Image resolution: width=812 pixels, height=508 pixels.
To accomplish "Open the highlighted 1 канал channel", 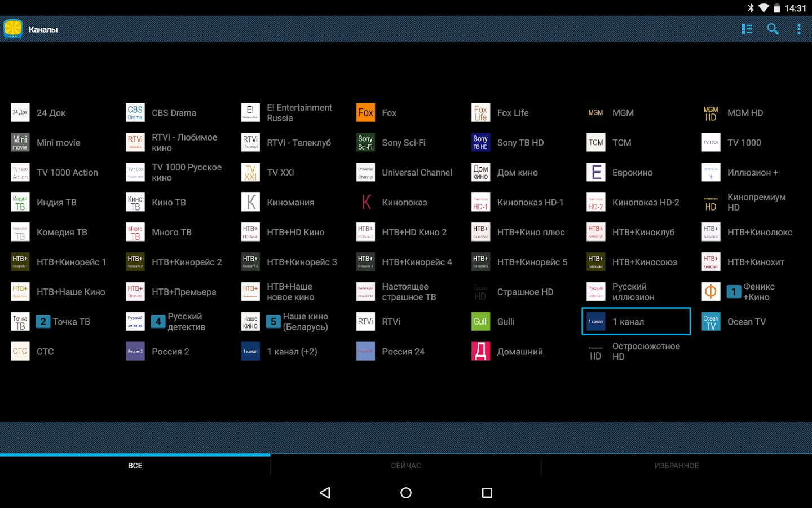I will [x=636, y=322].
